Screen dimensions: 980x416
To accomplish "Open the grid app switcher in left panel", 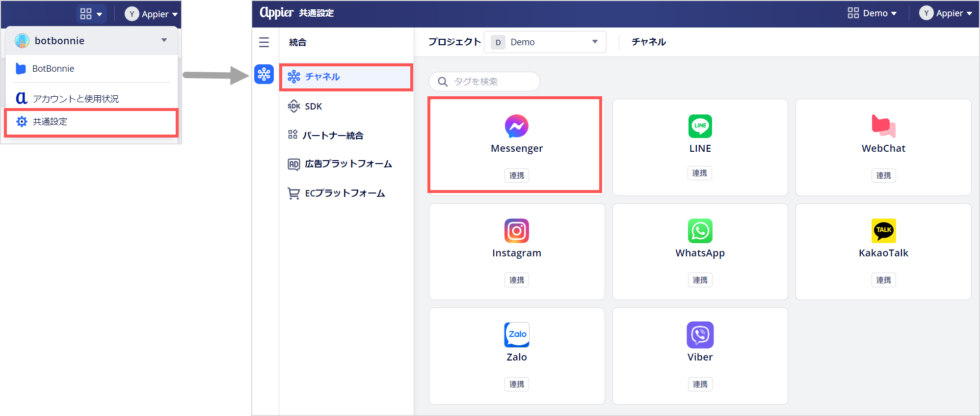I will 91,14.
